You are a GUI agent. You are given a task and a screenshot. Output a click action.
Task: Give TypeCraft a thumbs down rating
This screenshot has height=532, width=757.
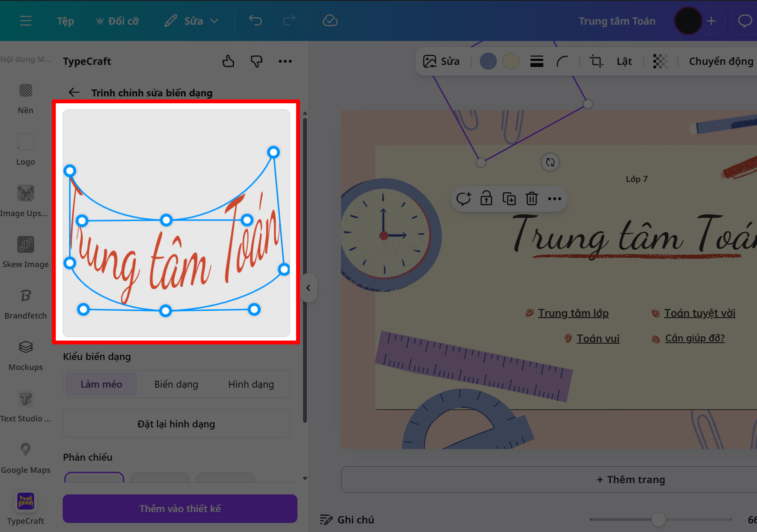pos(256,61)
